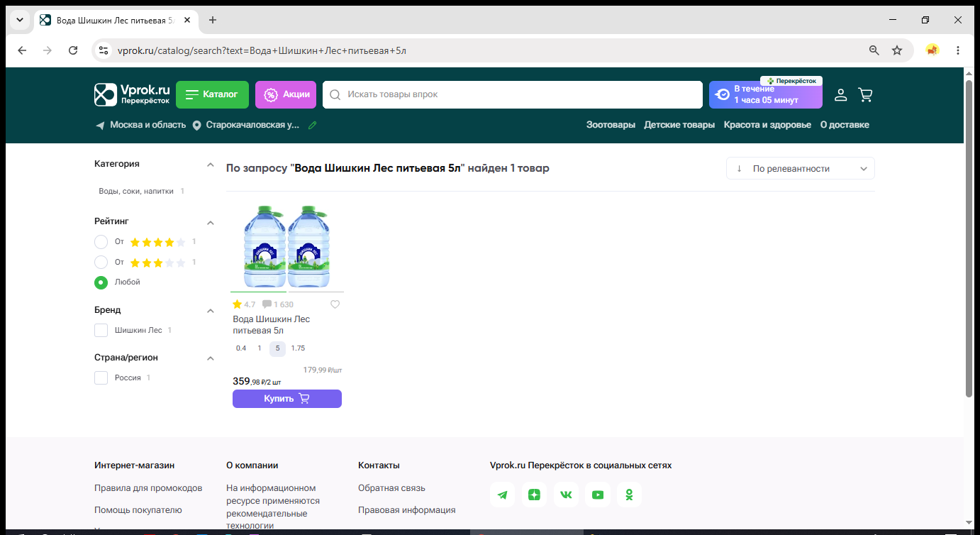
Task: Check the Шишкин Лес brand checkbox
Action: coord(101,330)
